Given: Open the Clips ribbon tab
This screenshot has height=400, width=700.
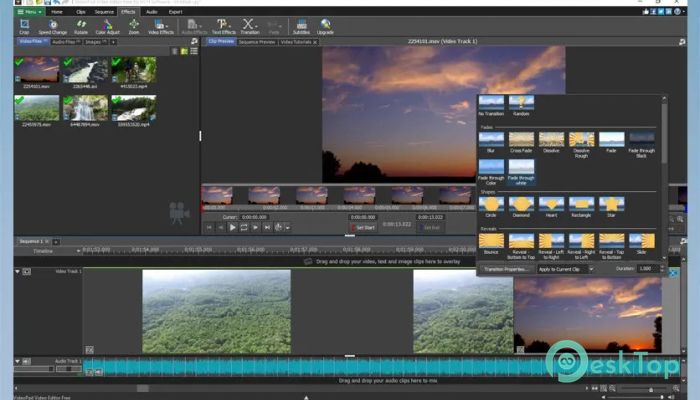Looking at the screenshot, I should click(81, 12).
